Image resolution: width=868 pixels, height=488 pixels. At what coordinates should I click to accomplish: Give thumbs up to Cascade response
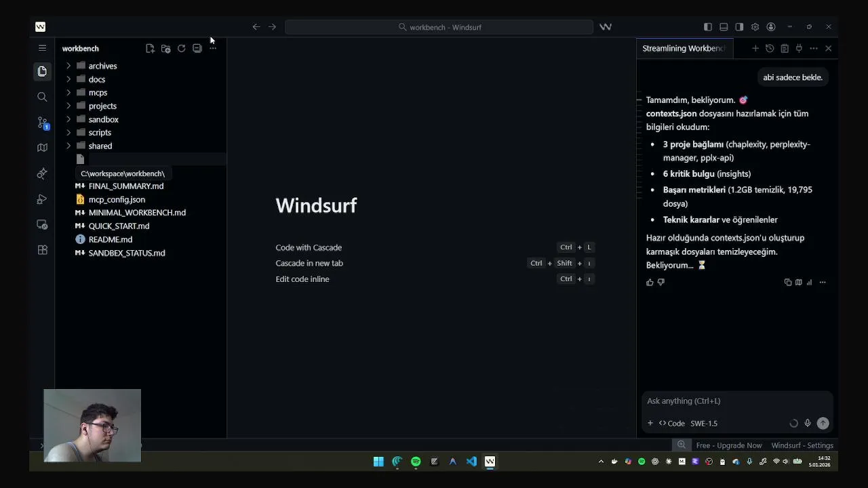650,282
